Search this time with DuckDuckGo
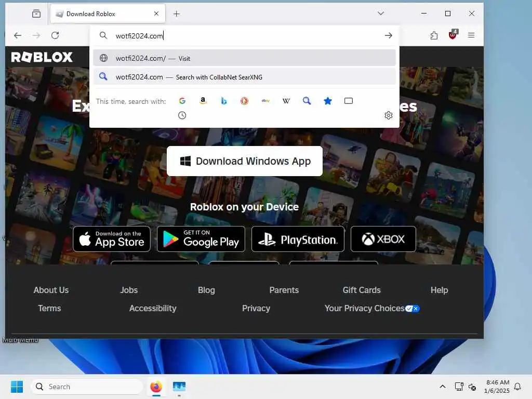The image size is (532, 399). click(244, 101)
